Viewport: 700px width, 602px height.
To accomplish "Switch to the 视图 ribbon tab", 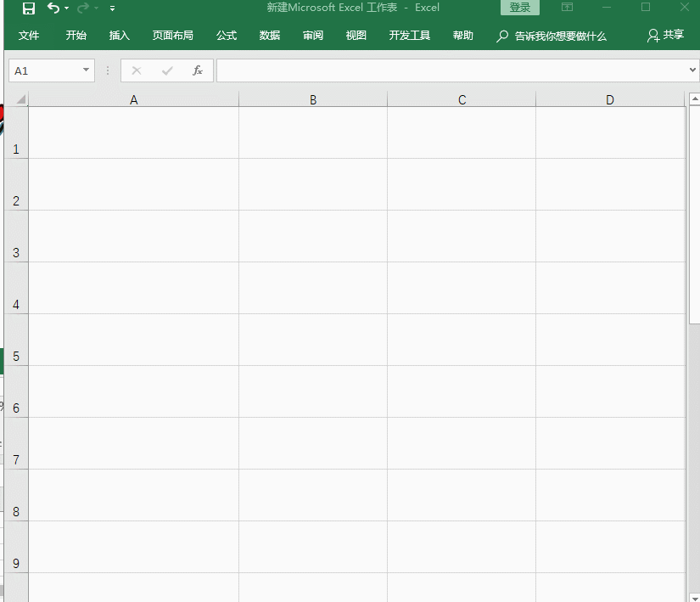I will click(x=356, y=36).
